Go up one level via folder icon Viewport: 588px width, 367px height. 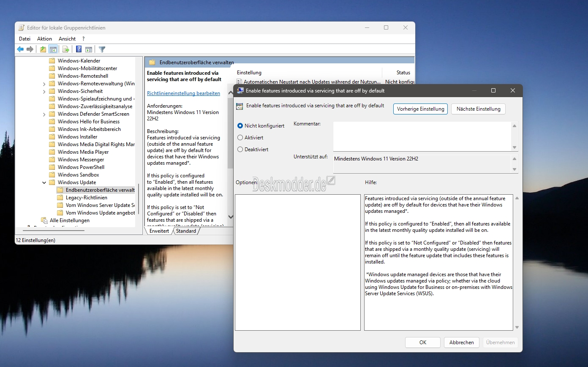(43, 49)
